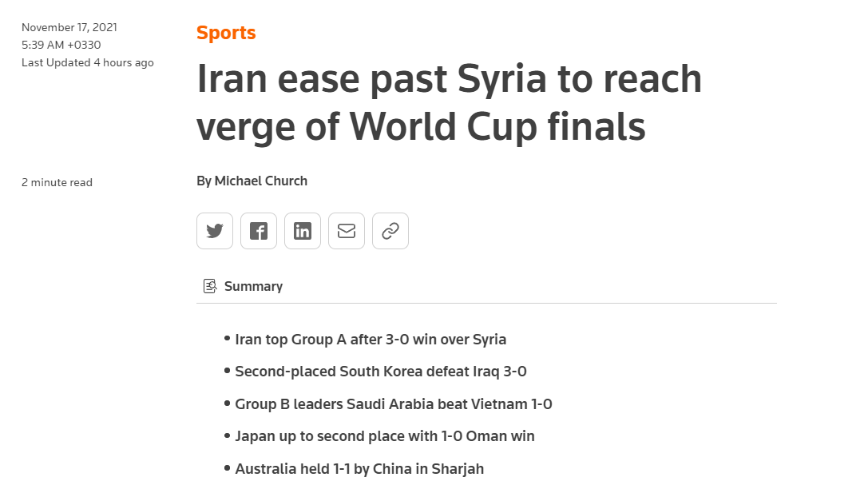The width and height of the screenshot is (868, 493).
Task: Share the article on LinkedIn
Action: pyautogui.click(x=303, y=231)
